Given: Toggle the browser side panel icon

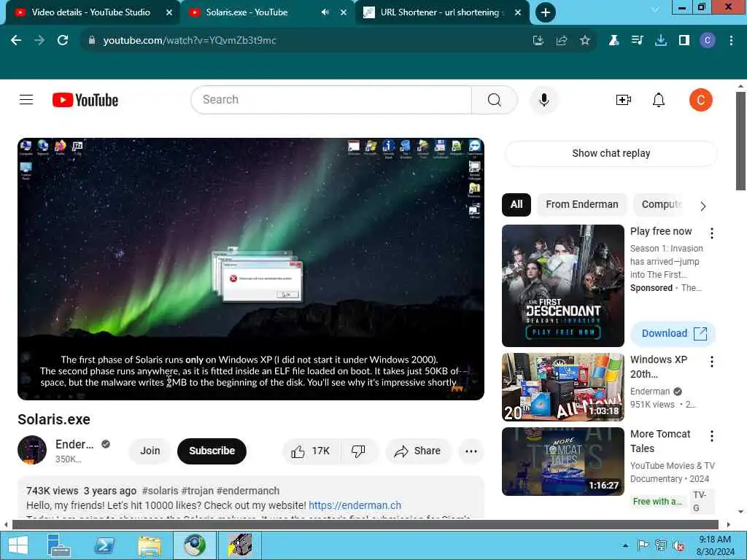Looking at the screenshot, I should tap(684, 41).
